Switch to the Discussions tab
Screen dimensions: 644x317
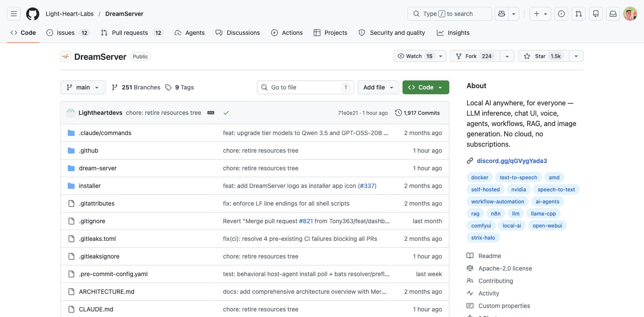pos(238,33)
